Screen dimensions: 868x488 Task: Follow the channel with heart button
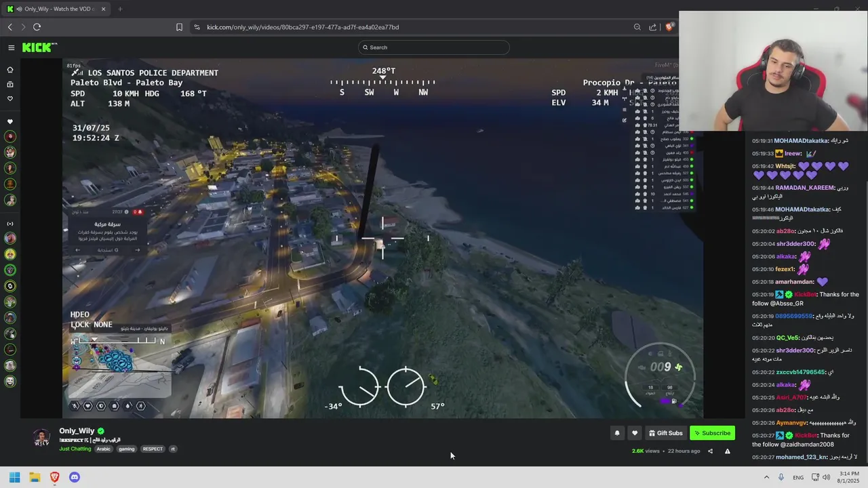pos(635,433)
